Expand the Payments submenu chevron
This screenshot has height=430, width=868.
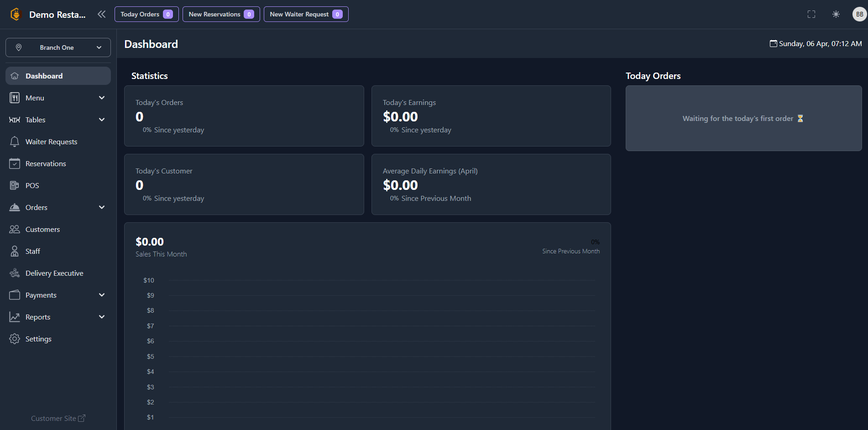point(102,295)
